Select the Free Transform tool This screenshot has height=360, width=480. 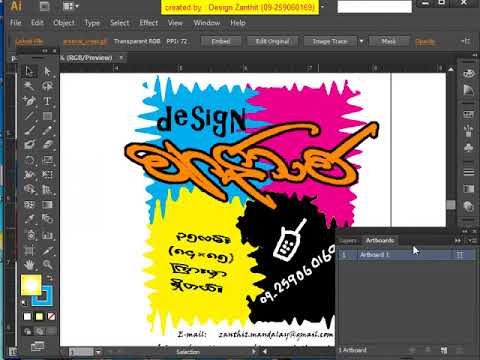click(47, 174)
